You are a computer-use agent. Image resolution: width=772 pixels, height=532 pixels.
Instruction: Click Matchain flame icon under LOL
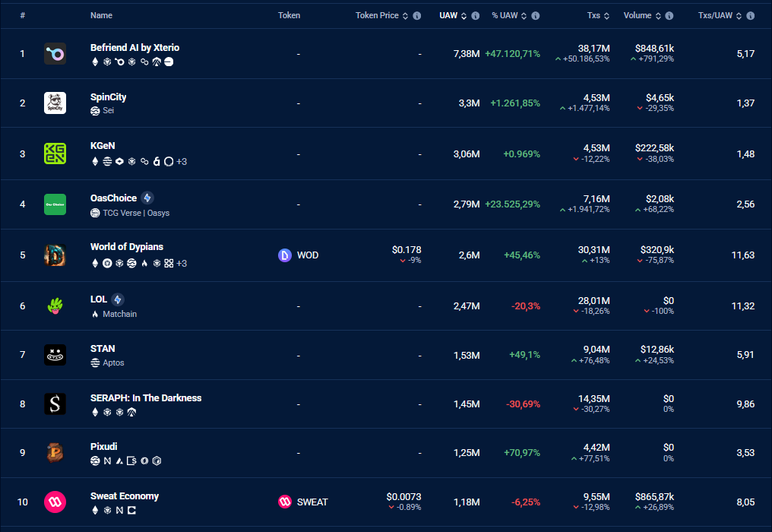click(95, 315)
